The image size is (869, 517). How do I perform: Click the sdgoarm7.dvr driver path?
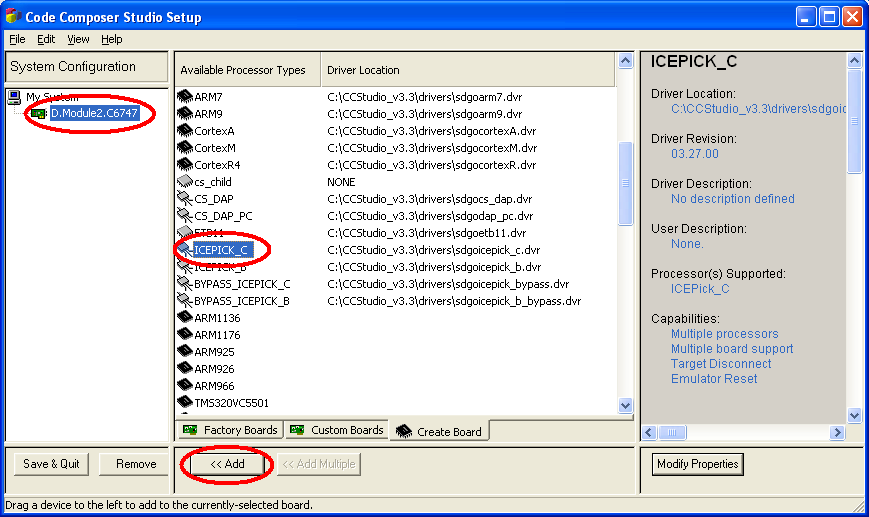pos(425,97)
